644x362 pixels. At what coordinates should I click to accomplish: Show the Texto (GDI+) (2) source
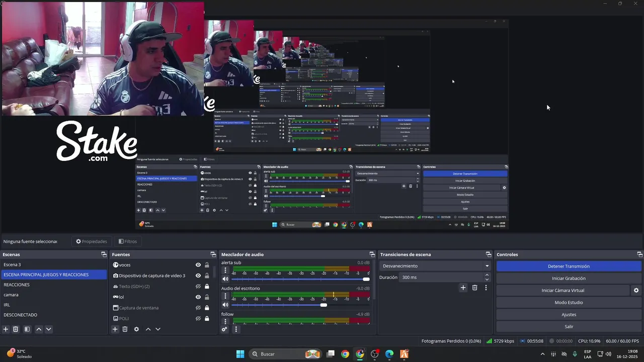(x=198, y=287)
